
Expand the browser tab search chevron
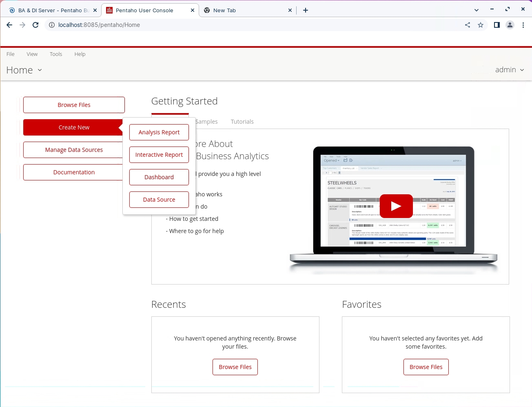[x=476, y=10]
